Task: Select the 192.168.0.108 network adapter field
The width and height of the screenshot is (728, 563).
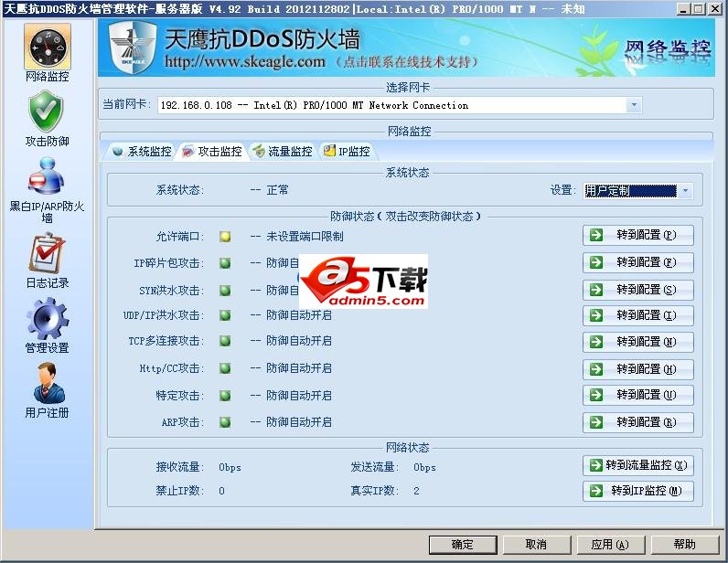Action: (x=400, y=105)
